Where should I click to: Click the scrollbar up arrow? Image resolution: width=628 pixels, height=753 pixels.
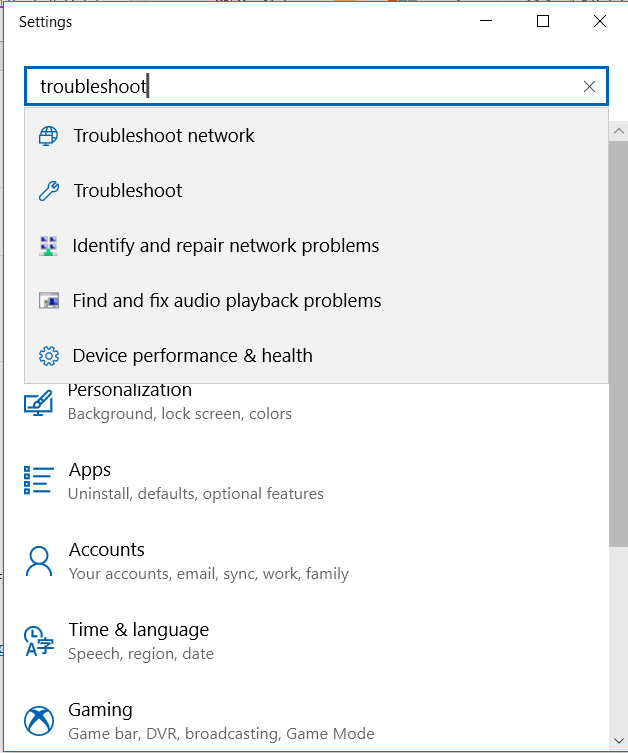[x=618, y=131]
